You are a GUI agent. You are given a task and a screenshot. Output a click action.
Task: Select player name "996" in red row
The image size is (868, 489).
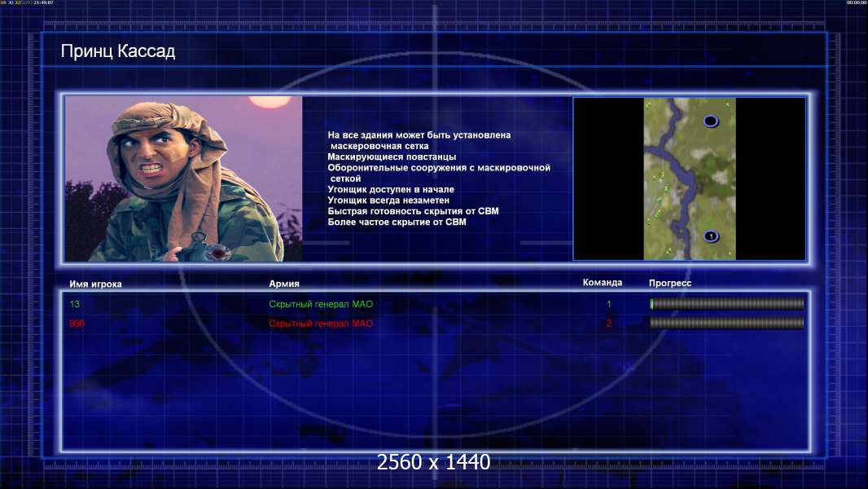[x=77, y=324]
